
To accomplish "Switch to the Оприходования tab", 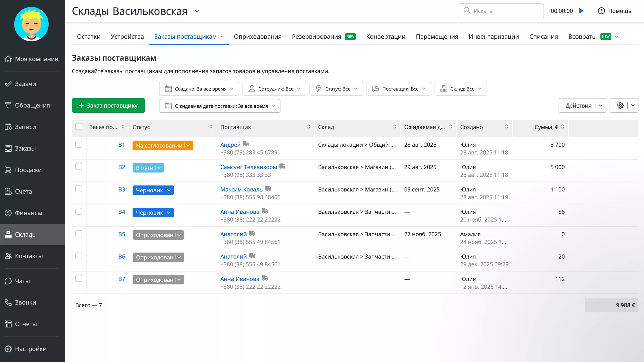I will [x=258, y=36].
